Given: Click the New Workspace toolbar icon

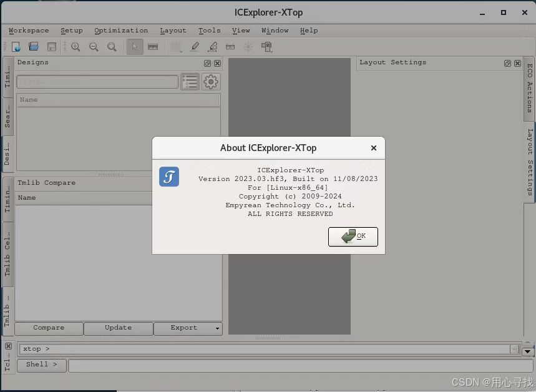Looking at the screenshot, I should pyautogui.click(x=16, y=47).
